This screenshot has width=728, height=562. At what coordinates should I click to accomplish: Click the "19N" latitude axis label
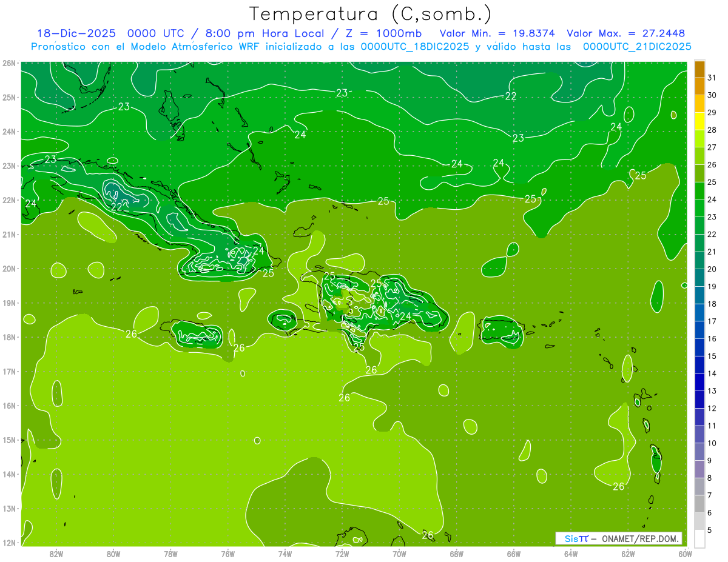coord(8,303)
